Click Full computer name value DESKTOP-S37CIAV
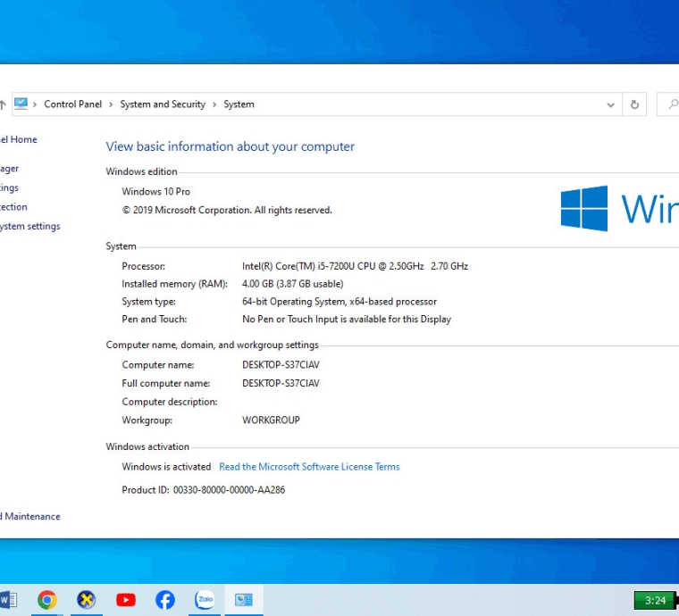Viewport: 679px width, 616px height. [x=281, y=383]
